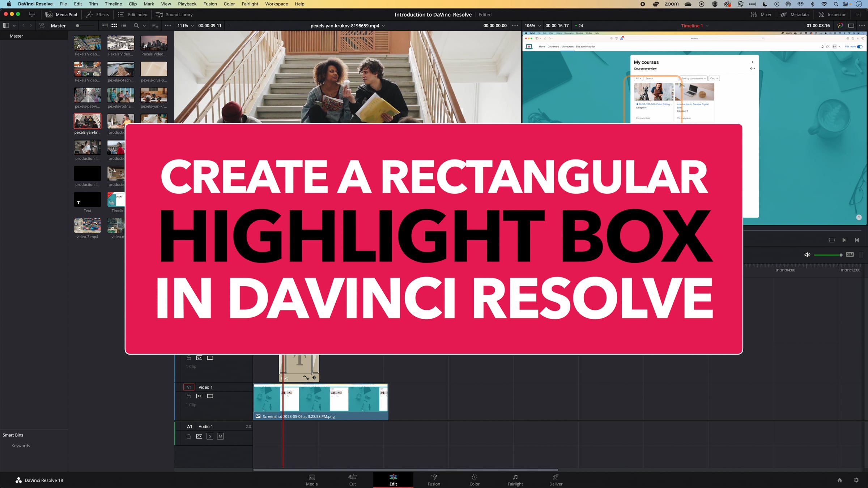Open Project Manager home icon

(x=840, y=480)
